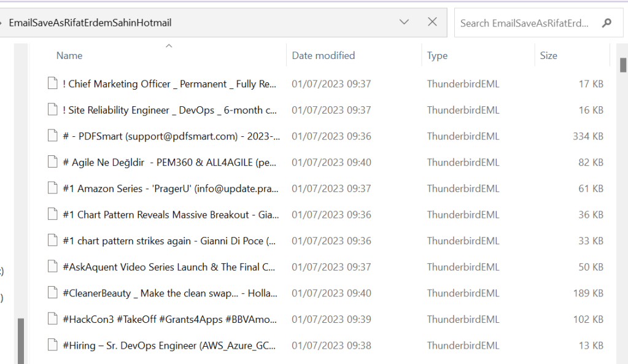Click the 102 KB size value
The height and width of the screenshot is (364, 628).
point(587,319)
